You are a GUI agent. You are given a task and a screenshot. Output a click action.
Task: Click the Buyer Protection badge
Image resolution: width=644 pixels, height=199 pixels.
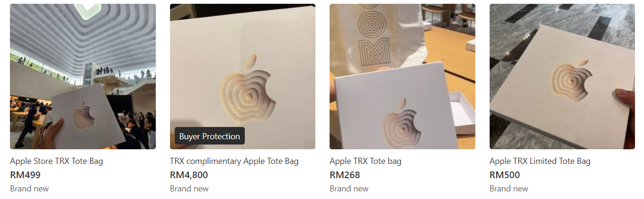[x=210, y=136]
